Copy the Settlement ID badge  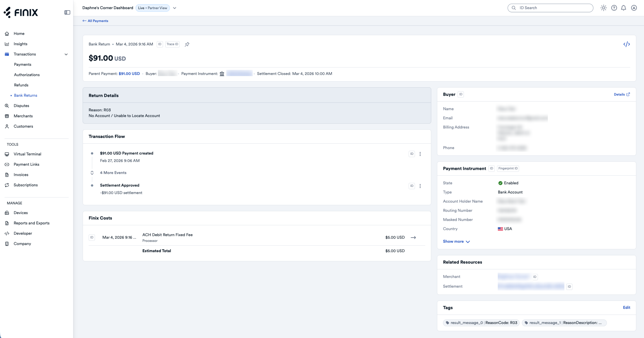(x=569, y=287)
